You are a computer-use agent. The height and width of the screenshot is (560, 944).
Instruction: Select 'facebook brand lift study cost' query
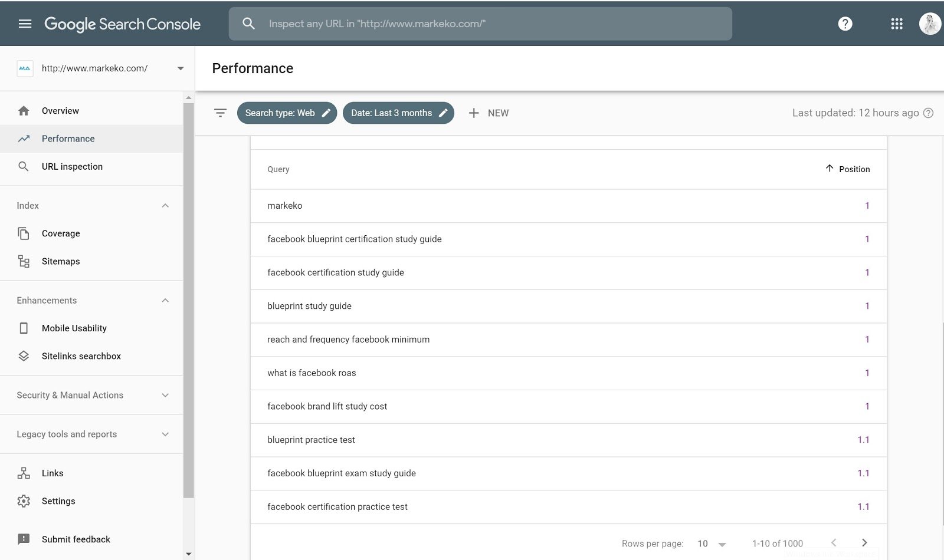point(568,407)
